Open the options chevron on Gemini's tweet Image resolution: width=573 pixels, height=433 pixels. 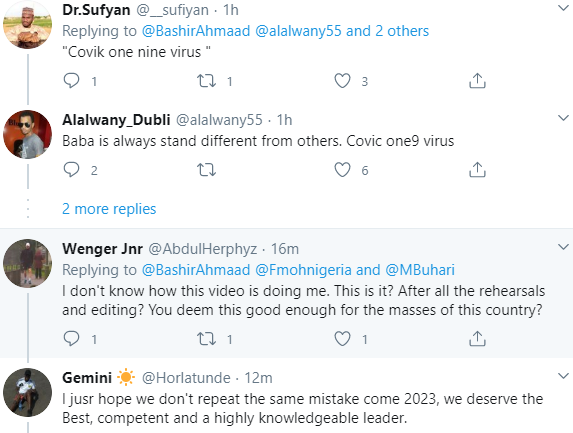pyautogui.click(x=563, y=376)
